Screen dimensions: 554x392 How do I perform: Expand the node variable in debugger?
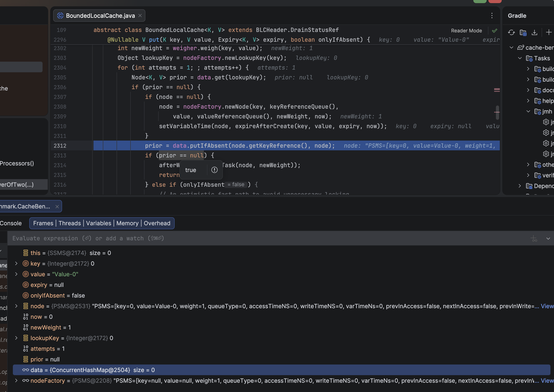pyautogui.click(x=16, y=306)
